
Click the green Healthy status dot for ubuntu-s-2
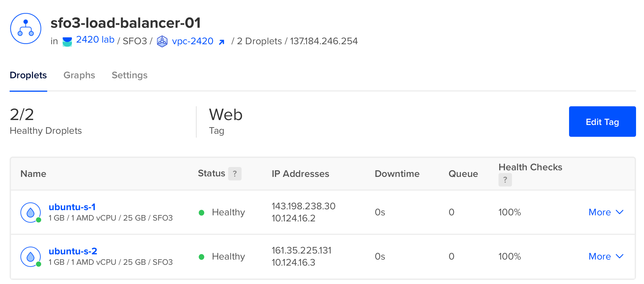[202, 256]
